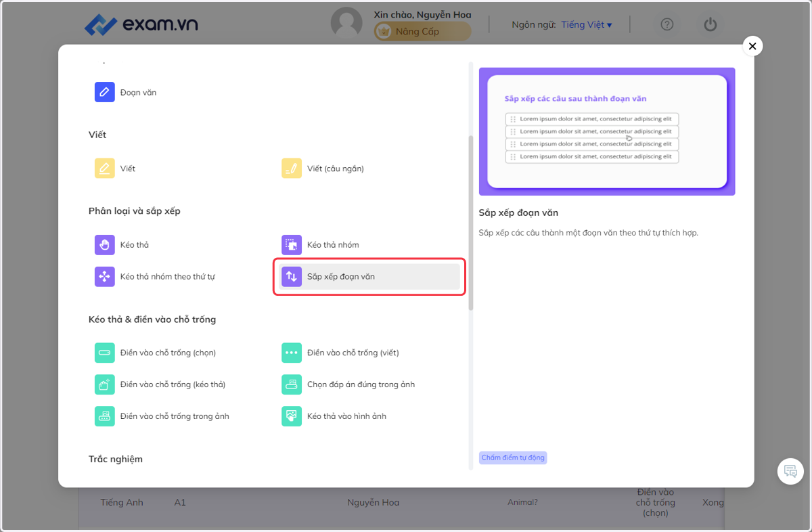
Task: Select the Điền vào chỗ trống (kéo thả) icon
Action: (104, 384)
